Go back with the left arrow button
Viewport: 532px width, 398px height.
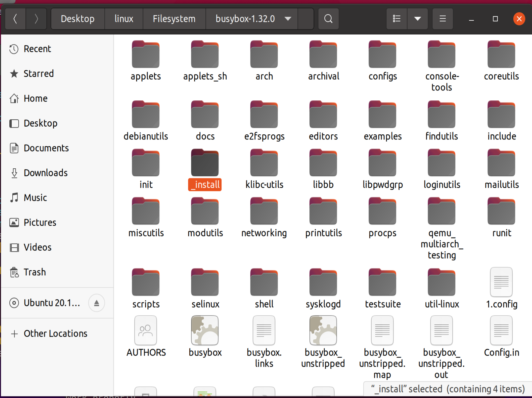[x=15, y=19]
